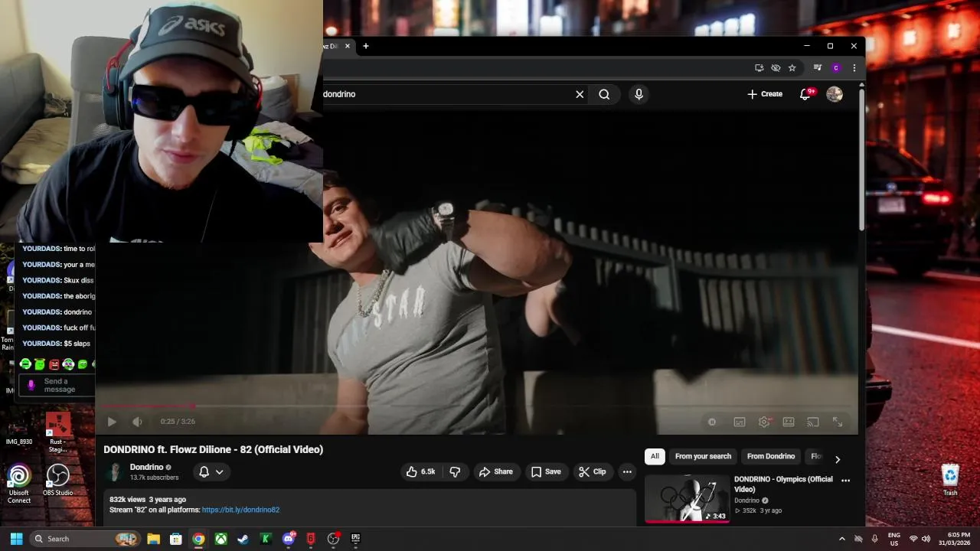Click the Send a message chat field
The height and width of the screenshot is (551, 980).
(60, 386)
